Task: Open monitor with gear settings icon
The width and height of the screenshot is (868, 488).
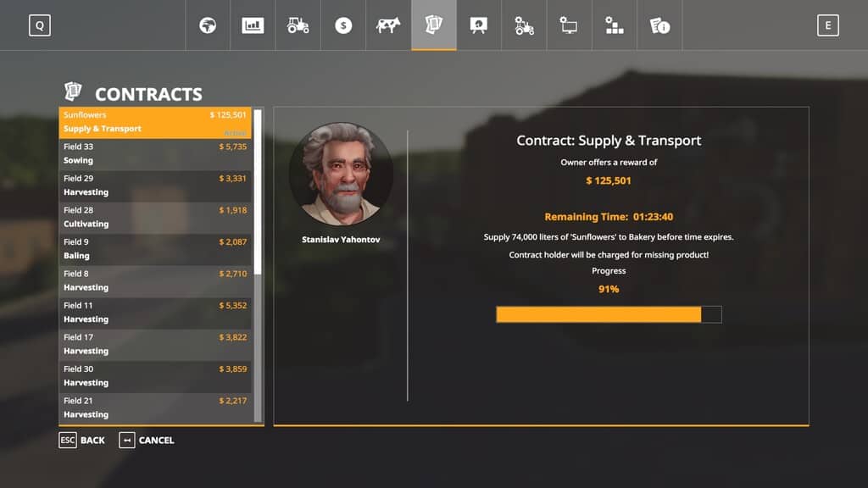Action: coord(569,25)
